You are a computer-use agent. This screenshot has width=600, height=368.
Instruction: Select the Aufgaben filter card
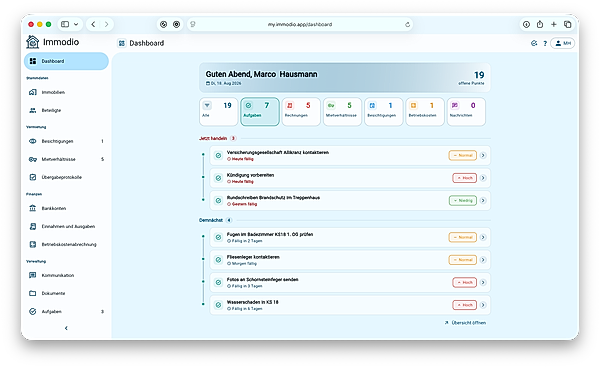tap(260, 111)
